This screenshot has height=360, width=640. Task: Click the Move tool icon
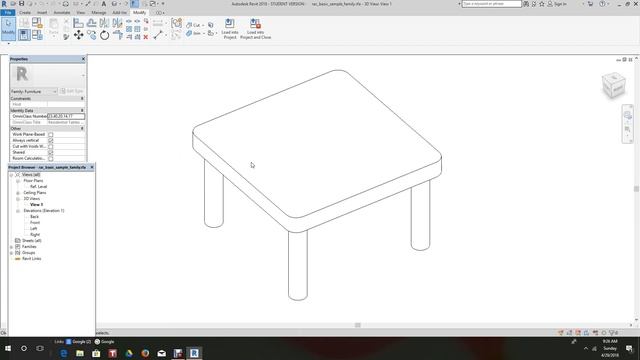(78, 35)
